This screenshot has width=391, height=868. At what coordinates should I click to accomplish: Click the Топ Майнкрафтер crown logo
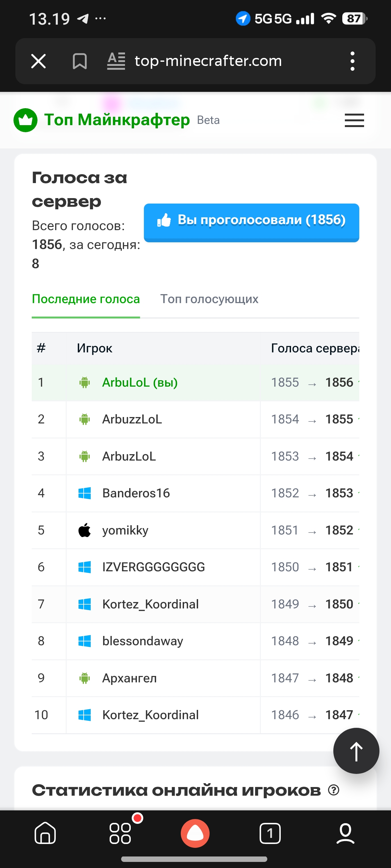[x=25, y=120]
